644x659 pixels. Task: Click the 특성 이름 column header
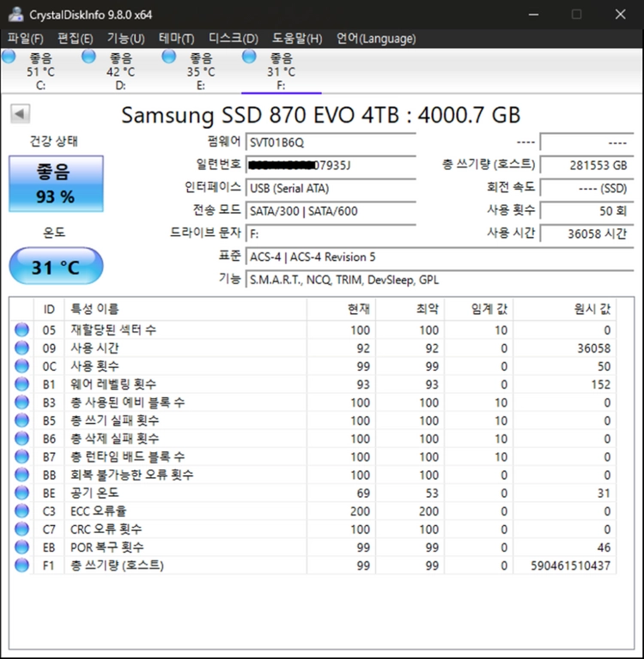(185, 309)
